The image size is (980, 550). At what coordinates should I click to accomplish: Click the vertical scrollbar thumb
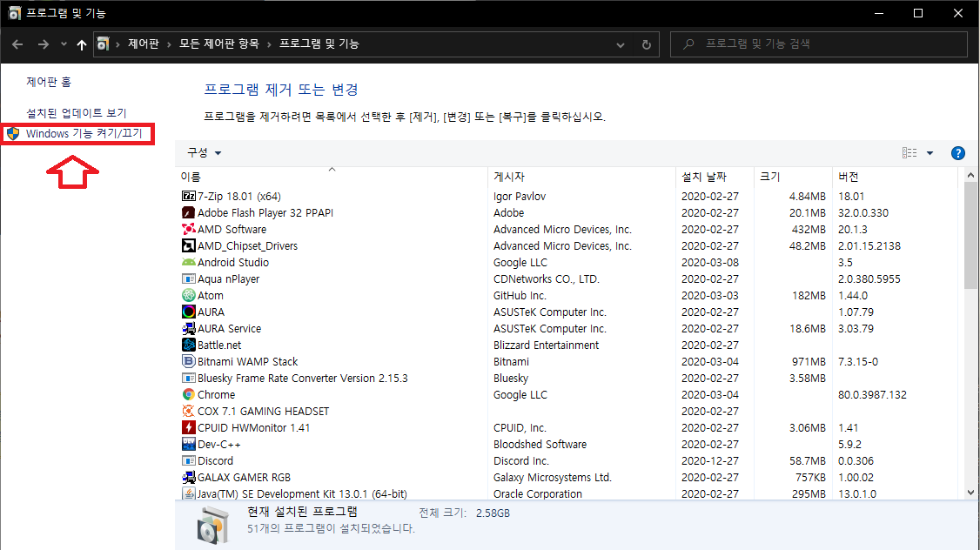(x=970, y=235)
